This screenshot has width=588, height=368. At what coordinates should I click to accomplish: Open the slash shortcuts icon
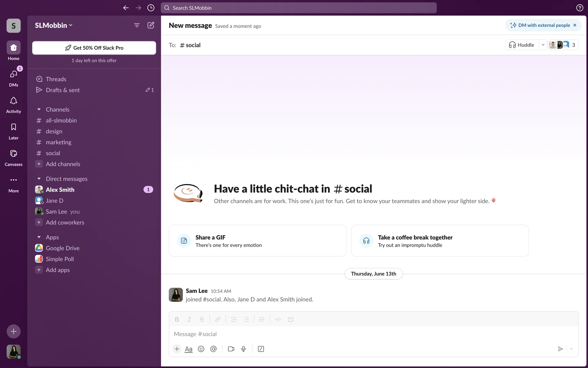pos(261,349)
